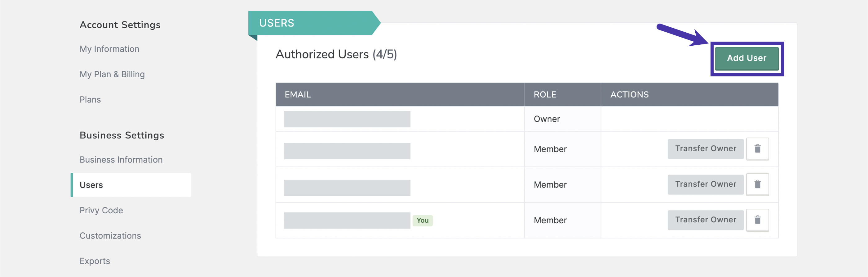Click the EMAIL column header

298,94
